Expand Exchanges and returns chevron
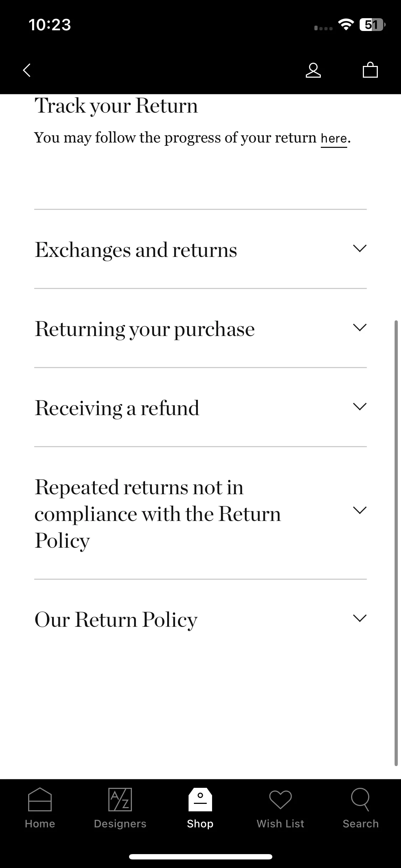This screenshot has height=868, width=401. coord(360,248)
